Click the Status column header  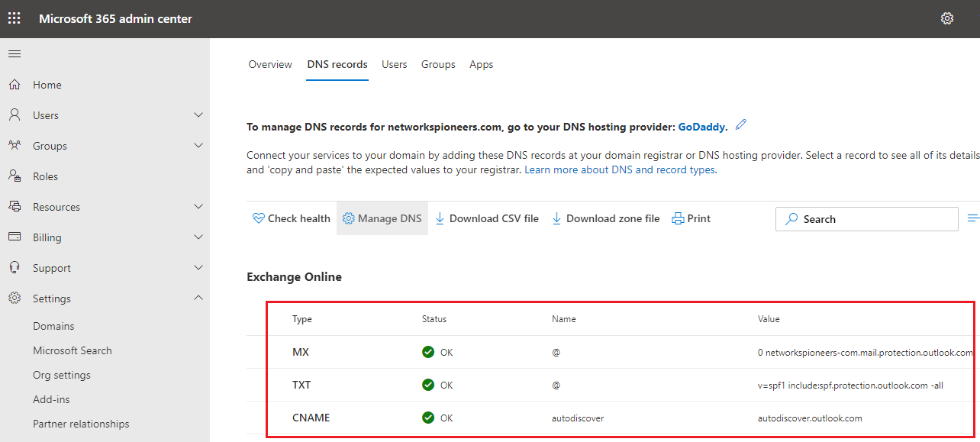tap(434, 319)
